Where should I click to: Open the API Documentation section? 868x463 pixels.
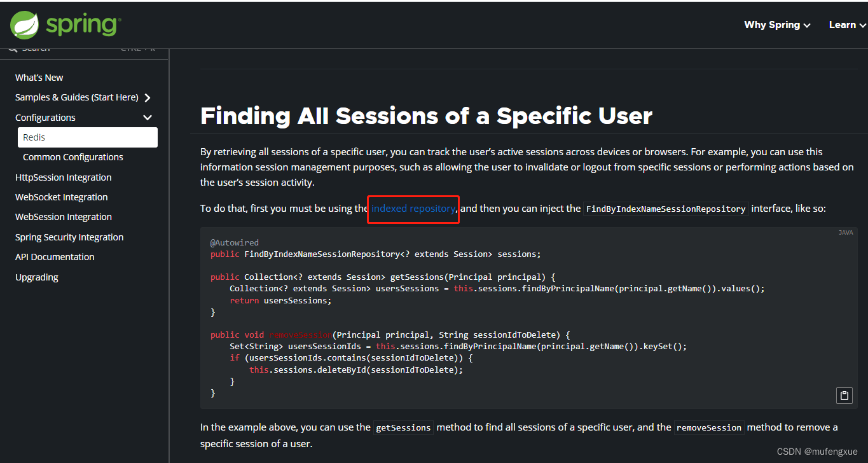[x=54, y=256]
